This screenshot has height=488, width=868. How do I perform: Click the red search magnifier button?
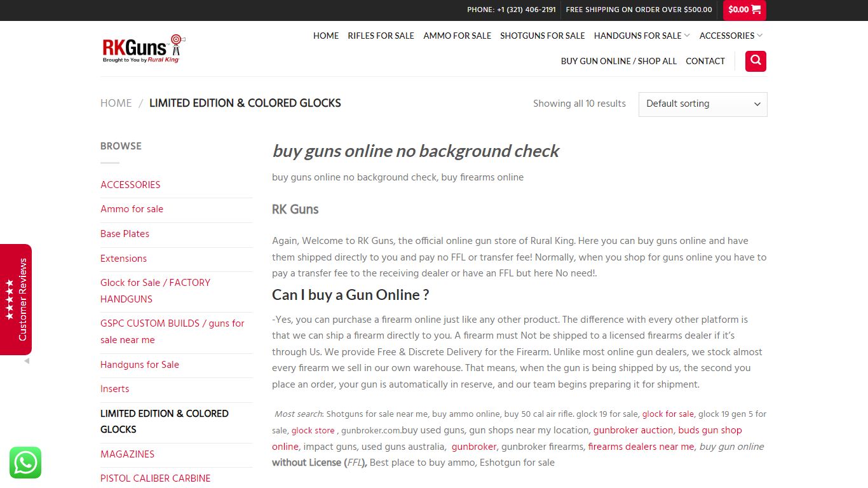coord(756,61)
